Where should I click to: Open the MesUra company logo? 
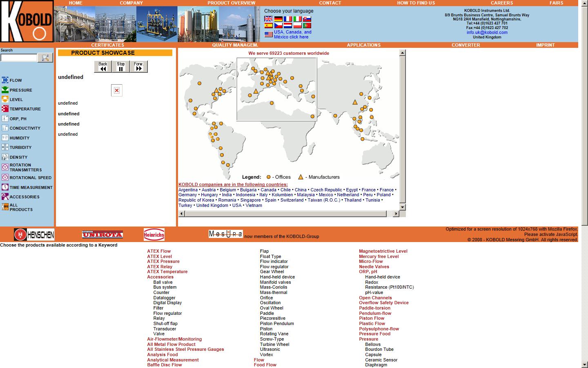(225, 234)
